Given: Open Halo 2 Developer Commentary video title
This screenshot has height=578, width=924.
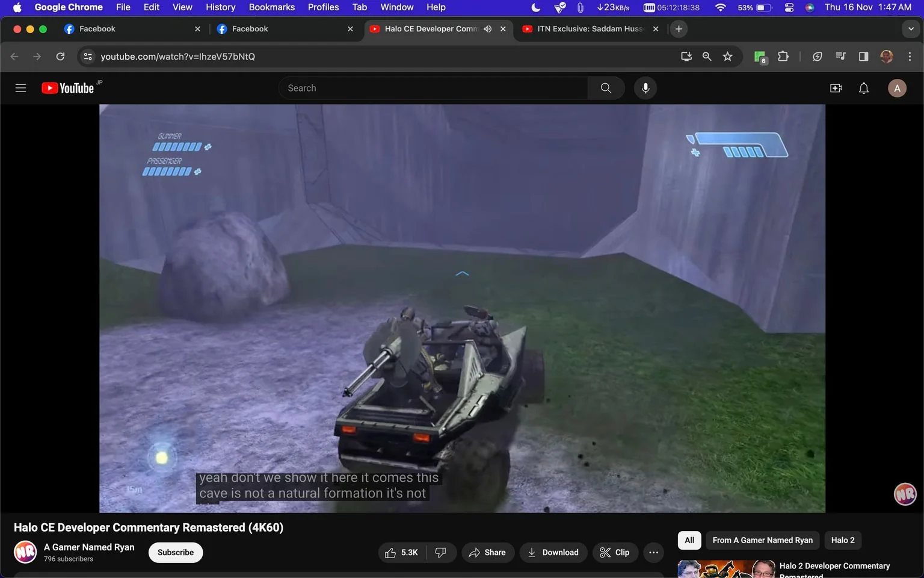Looking at the screenshot, I should pyautogui.click(x=834, y=570).
